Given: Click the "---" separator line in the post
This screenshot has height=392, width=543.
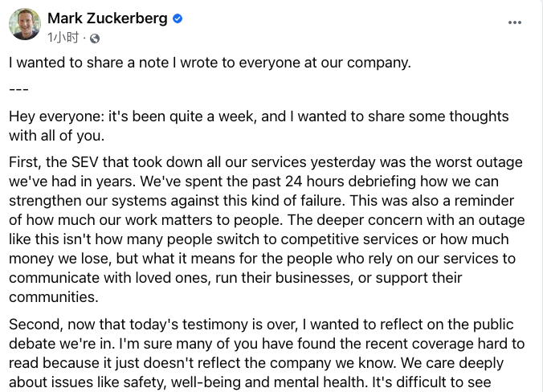Looking at the screenshot, I should pos(18,88).
